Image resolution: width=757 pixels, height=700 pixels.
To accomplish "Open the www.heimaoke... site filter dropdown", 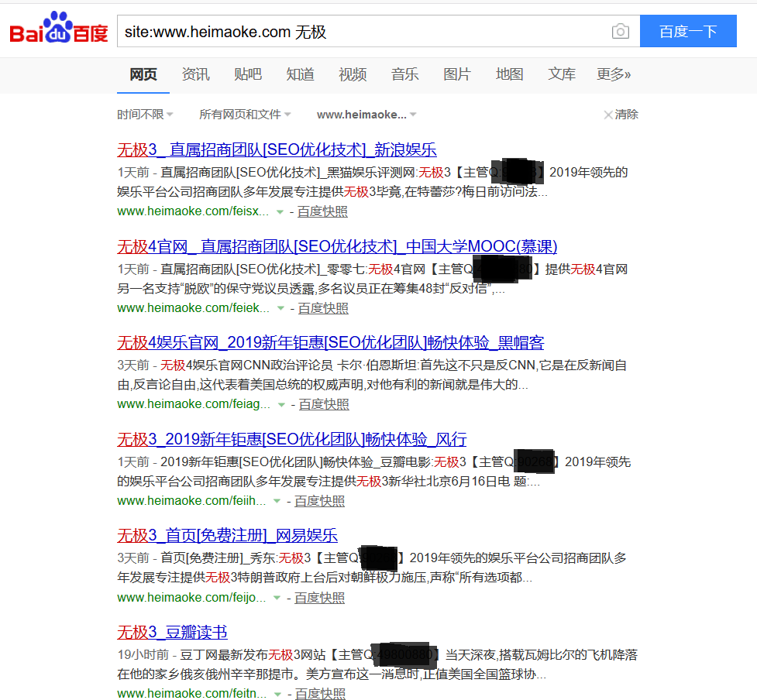I will coord(366,115).
